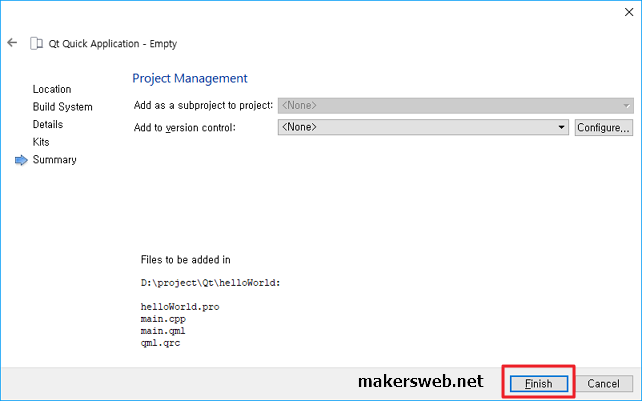Image resolution: width=642 pixels, height=401 pixels.
Task: Click the helloWorld.pro file entry
Action: (x=180, y=307)
